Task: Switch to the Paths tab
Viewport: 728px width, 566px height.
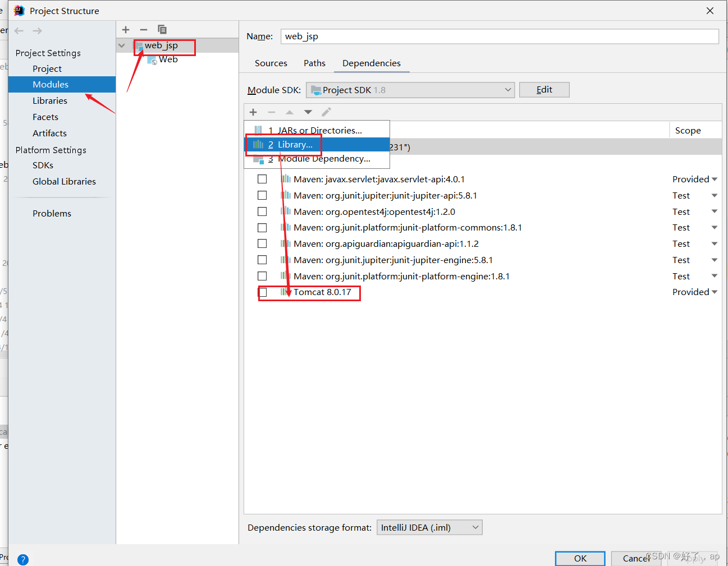Action: click(314, 63)
